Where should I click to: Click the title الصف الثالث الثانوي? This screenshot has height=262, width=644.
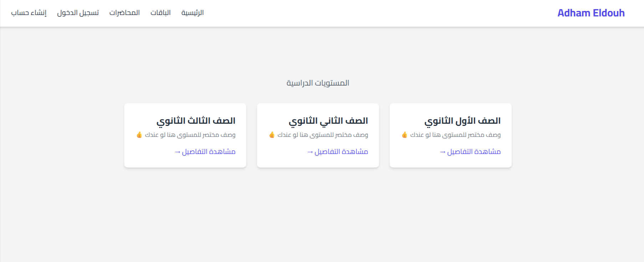point(197,120)
